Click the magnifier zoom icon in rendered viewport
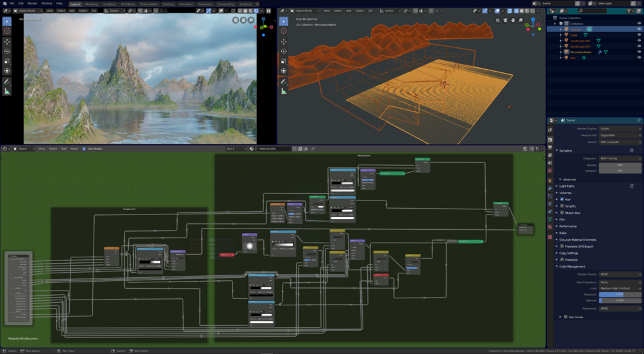Viewport: 644px width, 354px height. (x=251, y=20)
